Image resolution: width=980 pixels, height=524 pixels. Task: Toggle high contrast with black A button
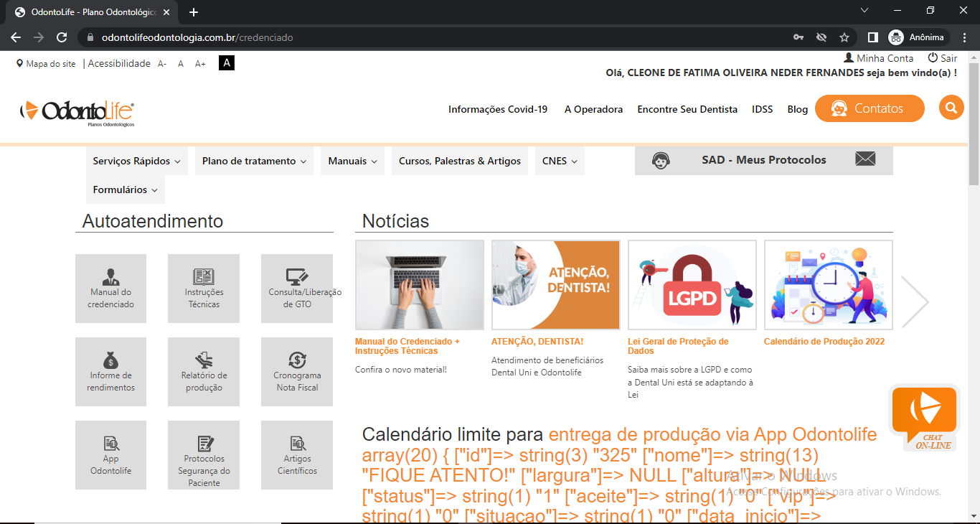(227, 63)
